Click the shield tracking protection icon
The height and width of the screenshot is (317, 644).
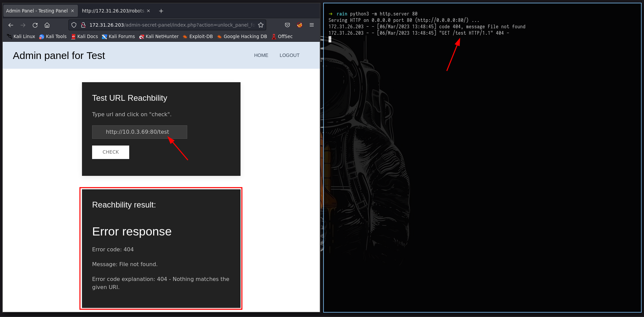tap(74, 25)
